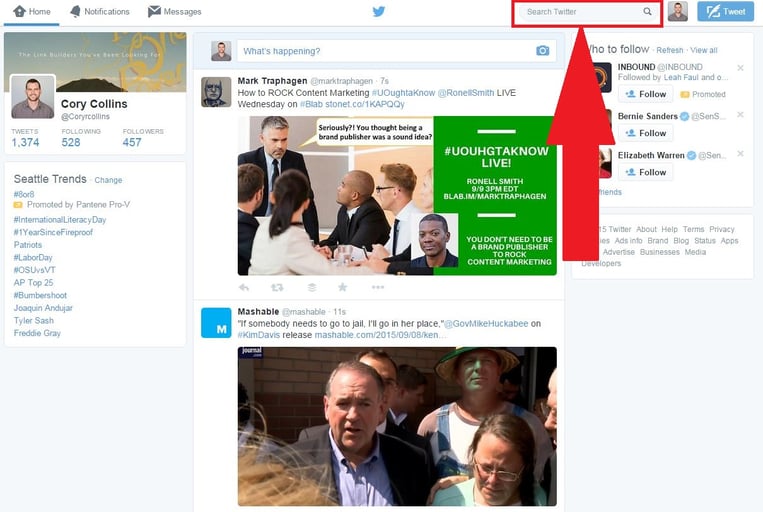Open the #Bumbershoot trend
The image size is (763, 512).
click(40, 295)
